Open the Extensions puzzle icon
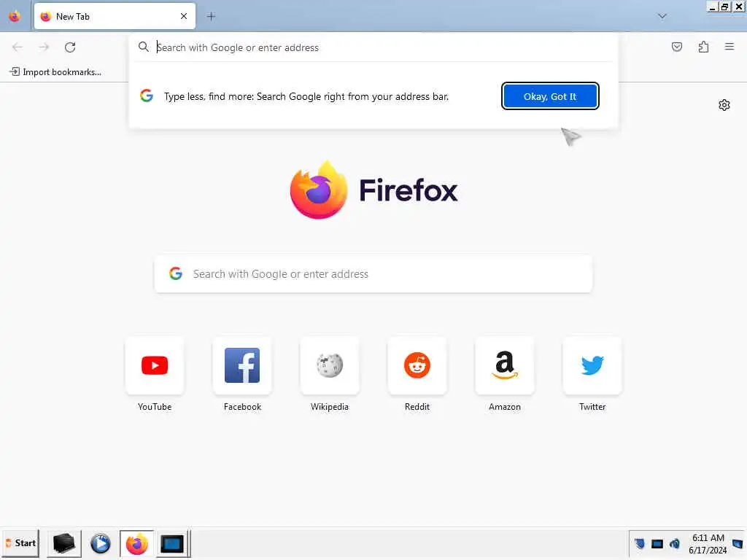 coord(703,47)
